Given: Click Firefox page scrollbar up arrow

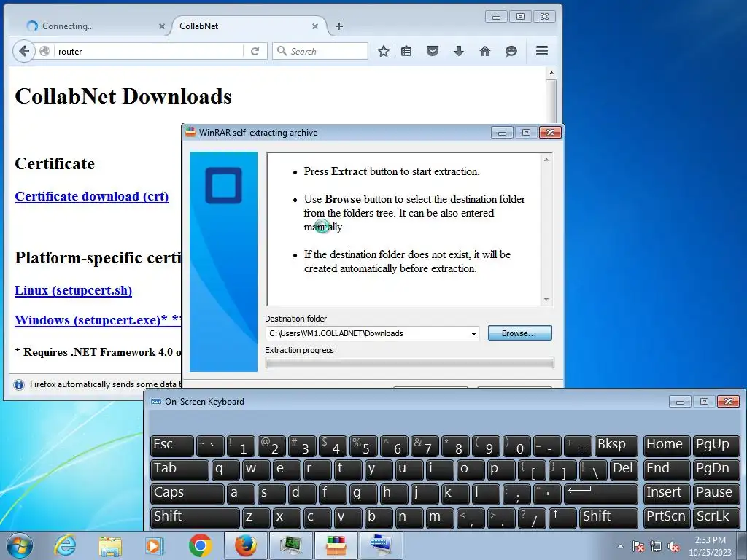Looking at the screenshot, I should click(x=551, y=73).
